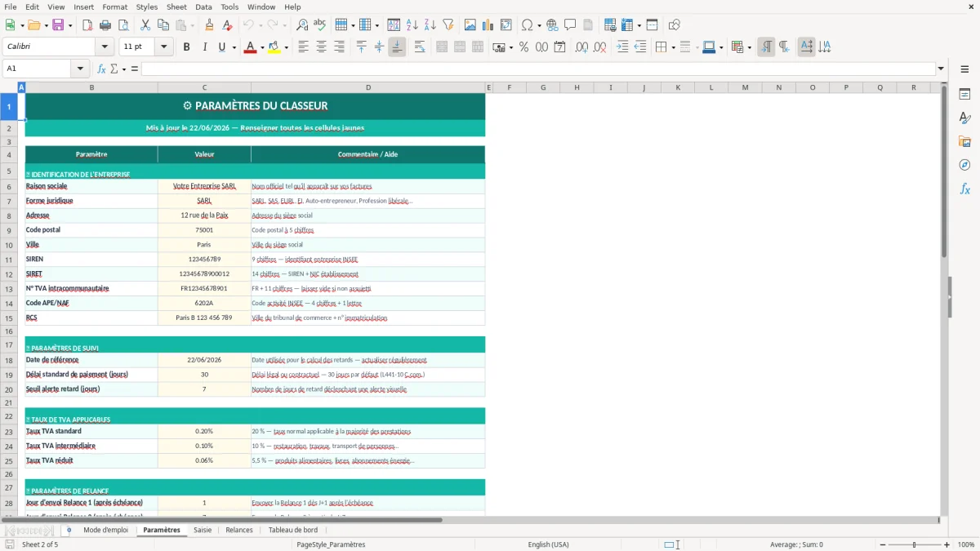Open the sidebar Properties panel
The image size is (980, 551).
pos(964,95)
